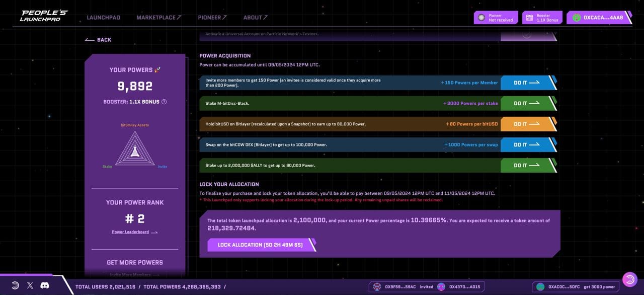Click the Total Powers 4,268,385,393 text
Screen dimensions: 644x295
point(182,287)
